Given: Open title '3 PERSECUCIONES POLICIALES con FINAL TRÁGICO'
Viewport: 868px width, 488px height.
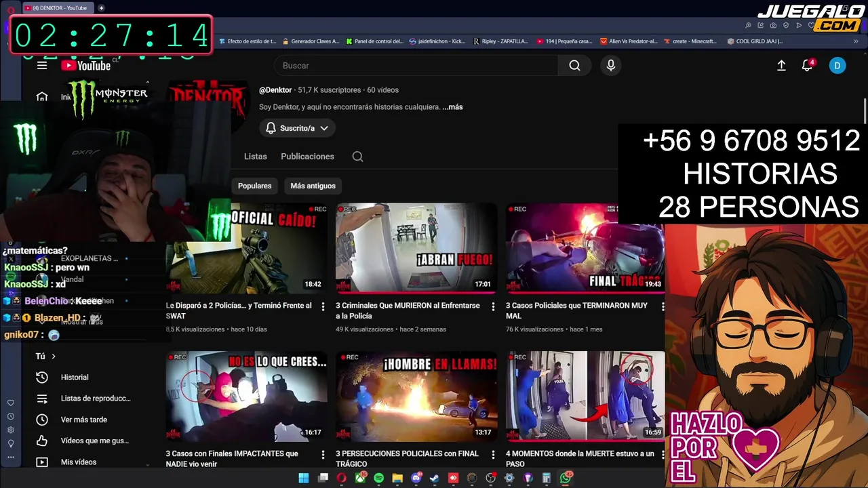Looking at the screenshot, I should 407,458.
